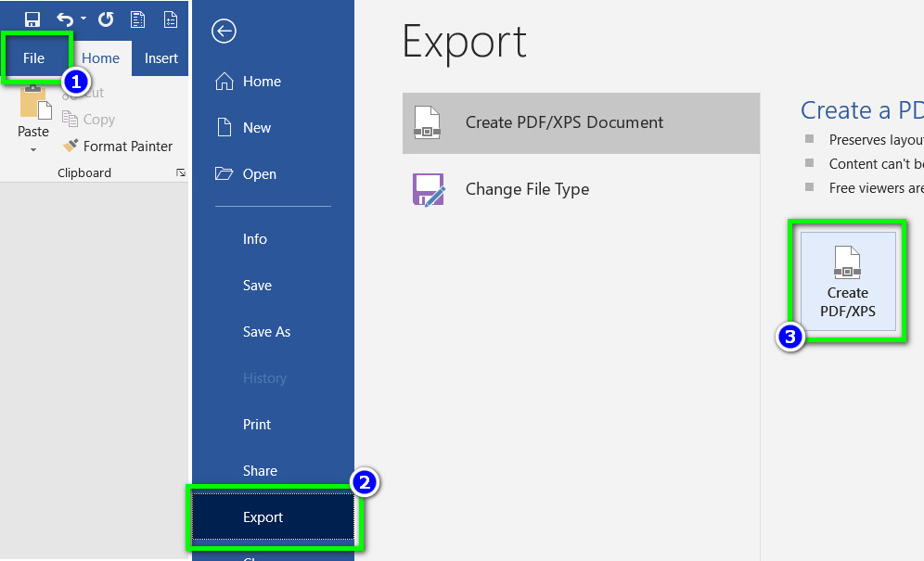Click the Paste clipboard icon

pos(34,101)
